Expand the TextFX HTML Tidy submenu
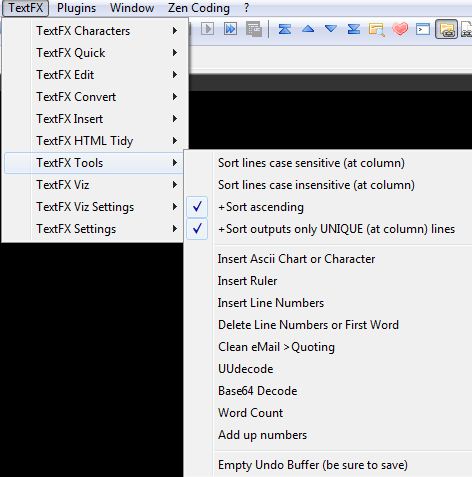Viewport: 472px width, 477px height. (x=94, y=141)
